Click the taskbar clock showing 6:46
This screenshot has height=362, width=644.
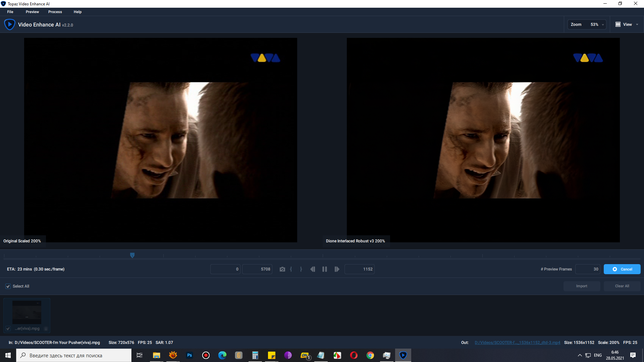(615, 355)
